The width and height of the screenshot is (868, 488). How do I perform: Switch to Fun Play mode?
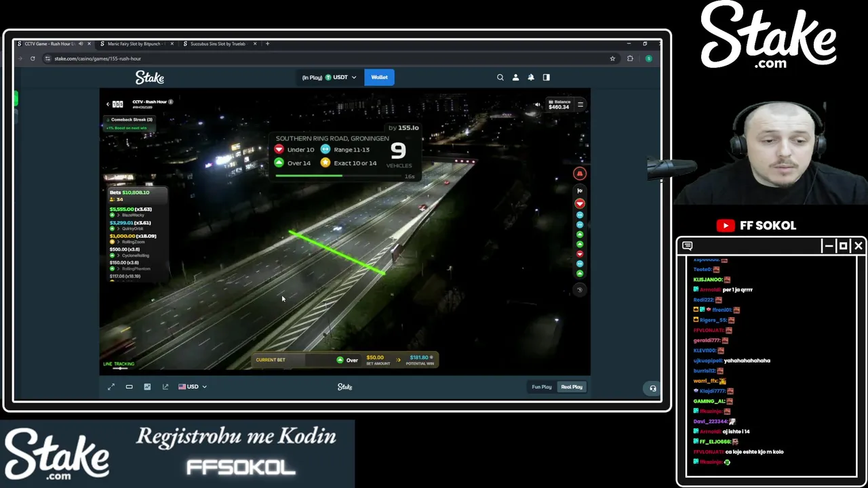click(x=542, y=387)
